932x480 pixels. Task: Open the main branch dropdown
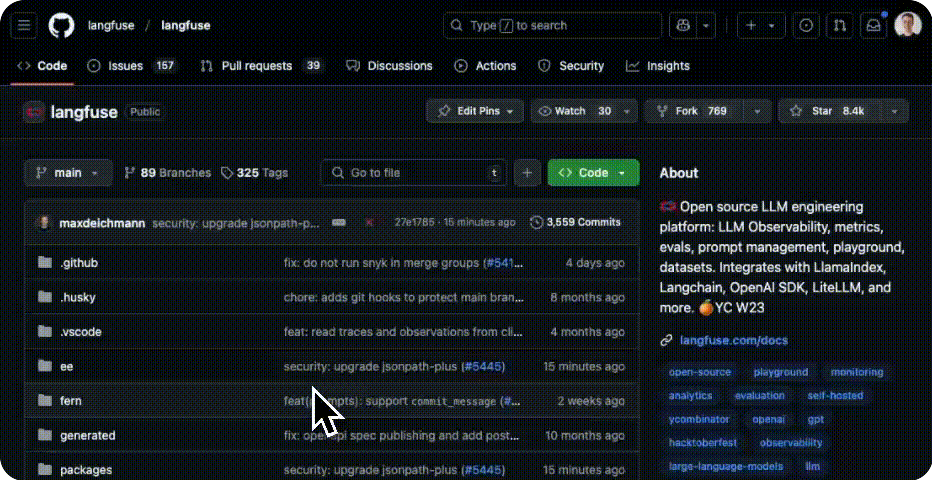[x=68, y=173]
